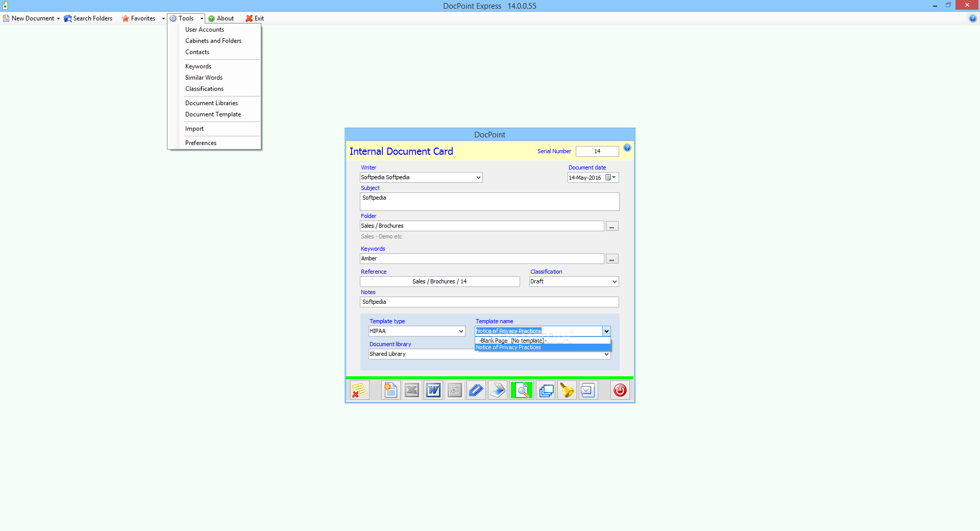Click the Keywords browse ellipsis button
The image size is (980, 531).
(x=612, y=259)
